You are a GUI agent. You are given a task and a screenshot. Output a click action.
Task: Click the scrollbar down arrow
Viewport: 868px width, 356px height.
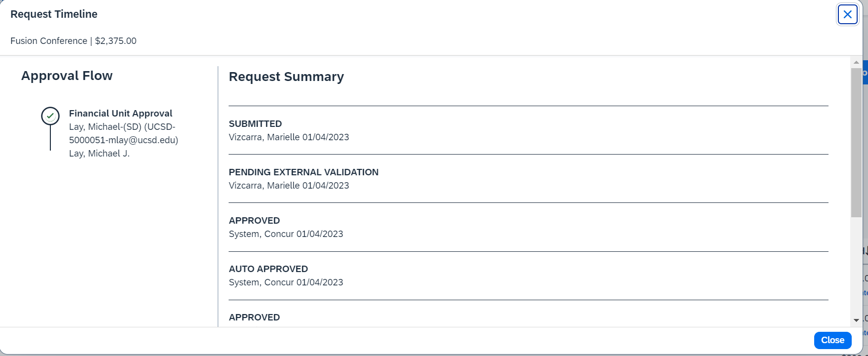click(856, 320)
